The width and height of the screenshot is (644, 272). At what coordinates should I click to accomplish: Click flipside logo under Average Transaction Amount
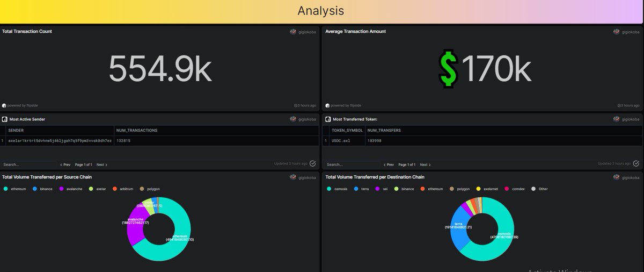pos(327,105)
